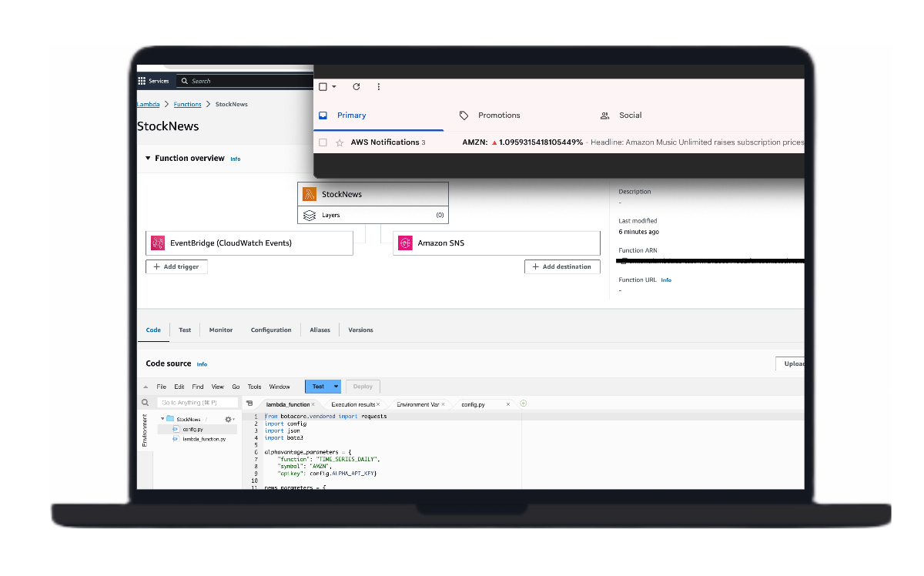Image resolution: width=924 pixels, height=576 pixels.
Task: Click Gmail refresh icon
Action: pos(356,87)
